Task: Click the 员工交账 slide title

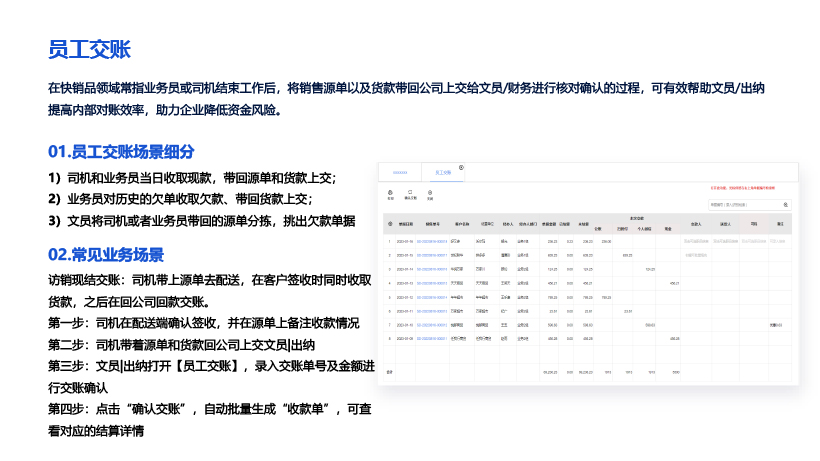Action: [x=90, y=49]
